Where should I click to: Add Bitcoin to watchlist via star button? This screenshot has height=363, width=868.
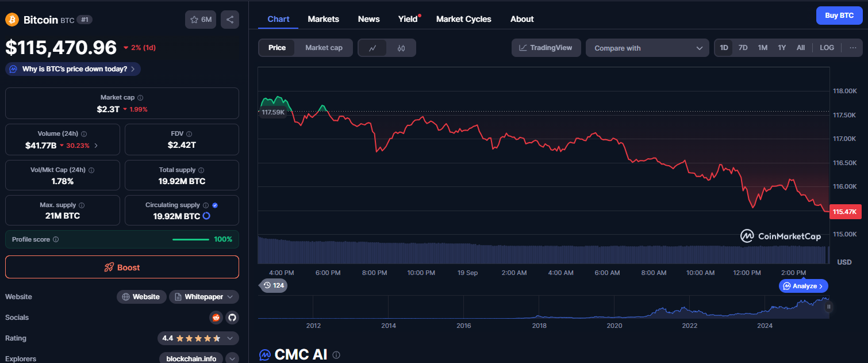200,20
